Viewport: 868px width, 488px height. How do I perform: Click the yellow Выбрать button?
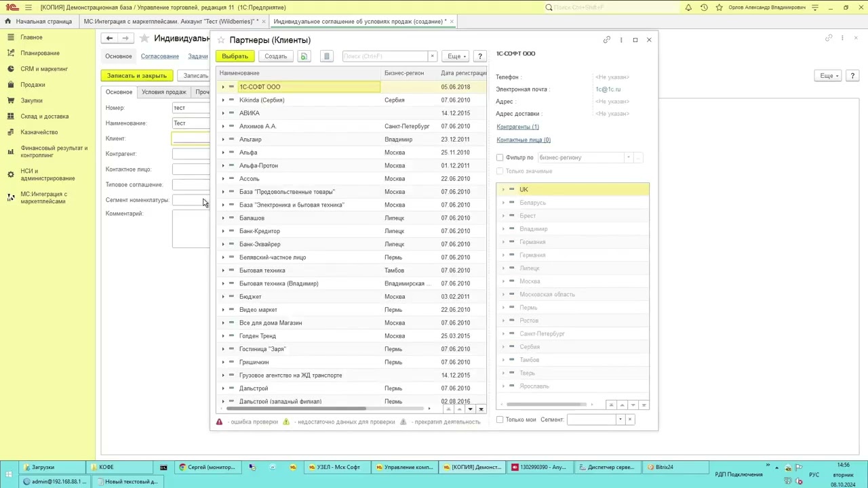pyautogui.click(x=235, y=56)
